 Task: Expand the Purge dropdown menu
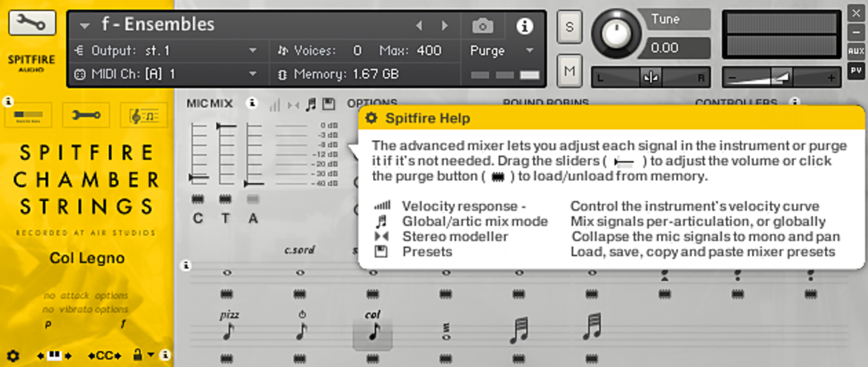tap(502, 50)
